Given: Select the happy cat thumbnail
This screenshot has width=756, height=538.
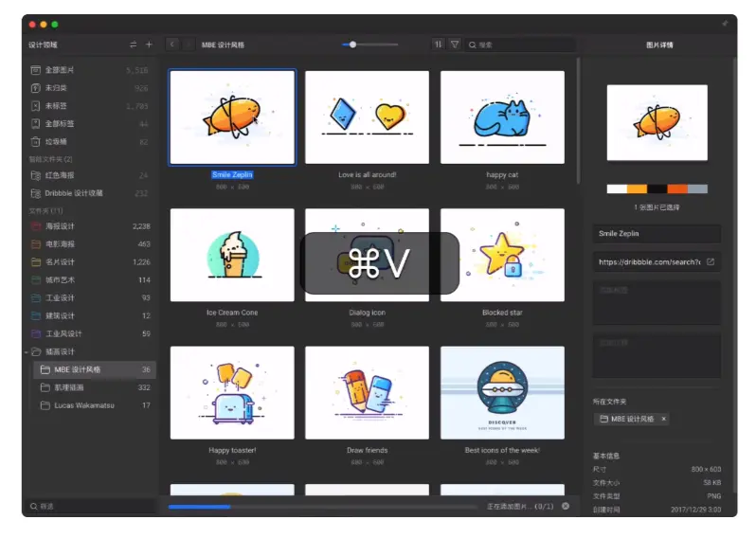Looking at the screenshot, I should point(502,117).
